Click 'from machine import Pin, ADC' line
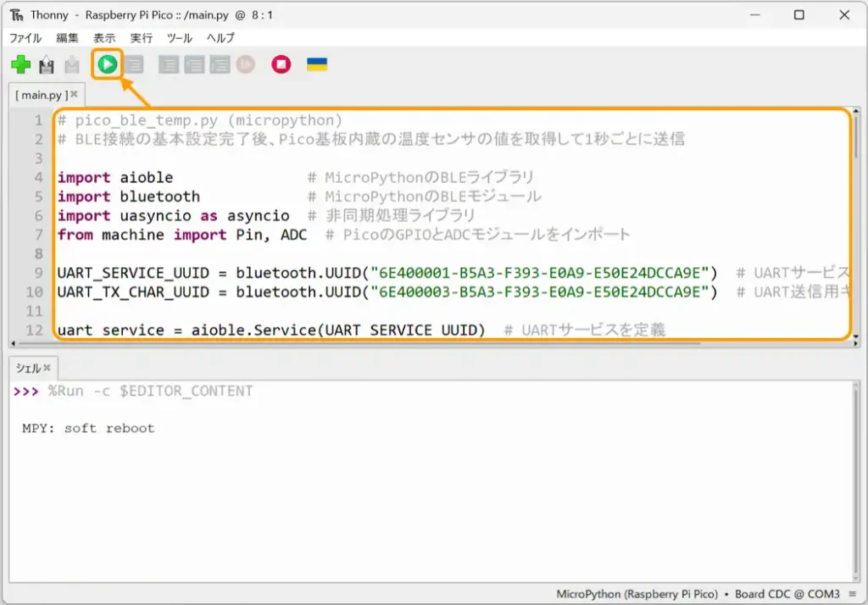 point(182,235)
